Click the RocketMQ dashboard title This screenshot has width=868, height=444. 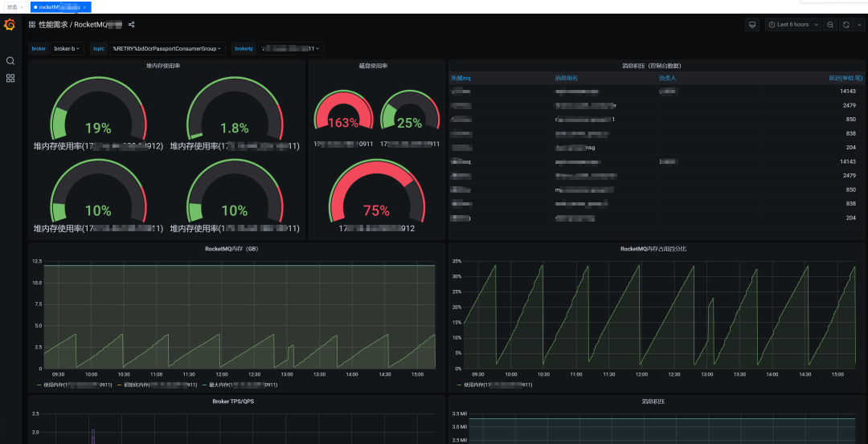pyautogui.click(x=98, y=24)
